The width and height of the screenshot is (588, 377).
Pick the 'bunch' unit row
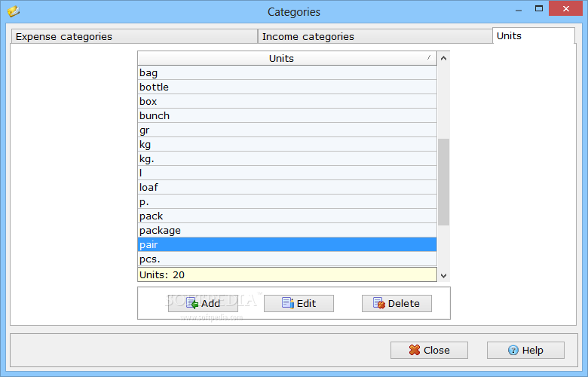pyautogui.click(x=287, y=115)
